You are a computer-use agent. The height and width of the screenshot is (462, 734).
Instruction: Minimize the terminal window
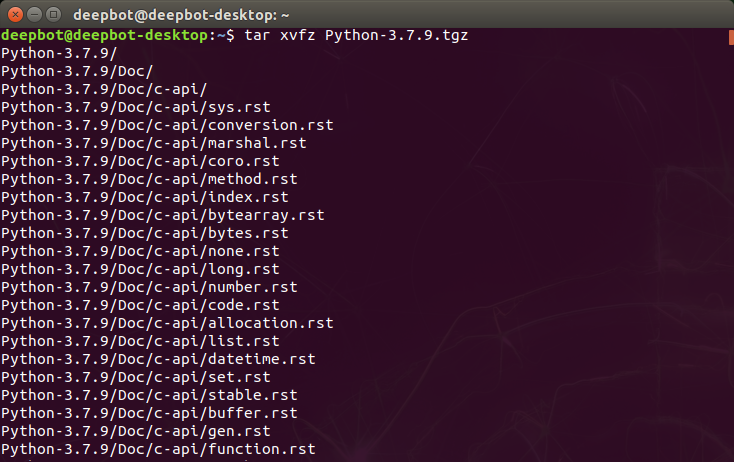click(35, 15)
